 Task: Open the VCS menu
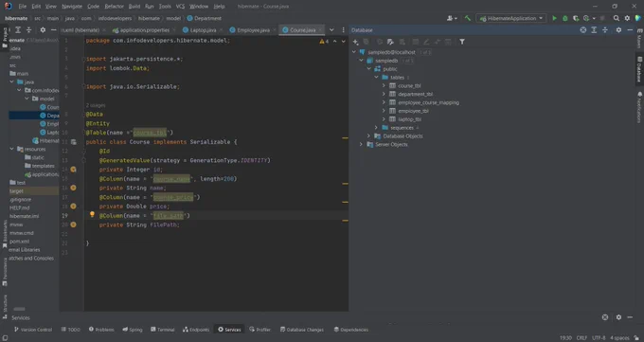point(180,7)
